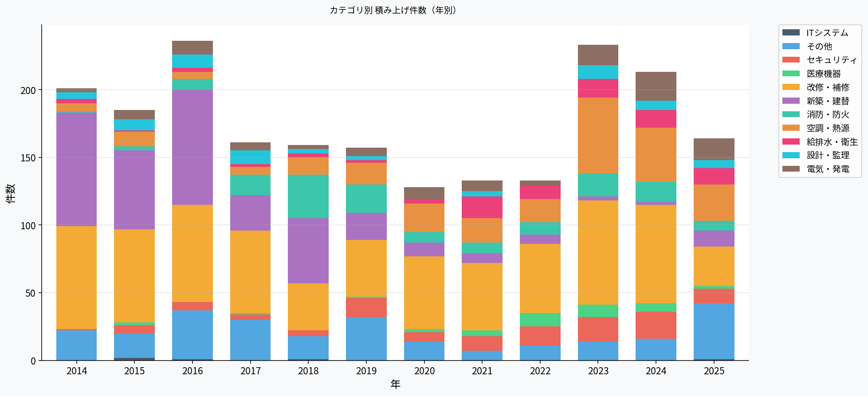868x396 pixels.
Task: Click the blue その他 segment in 2025 bar
Action: point(714,331)
